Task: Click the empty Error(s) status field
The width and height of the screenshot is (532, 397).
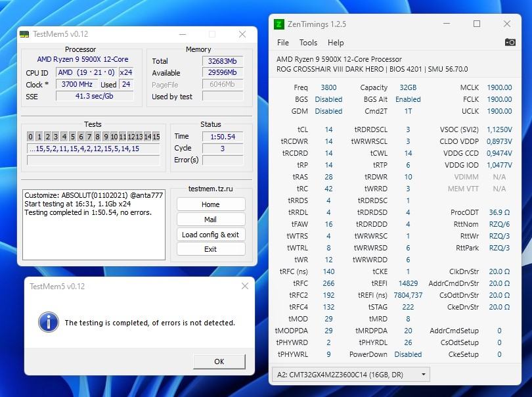Action: pos(223,160)
